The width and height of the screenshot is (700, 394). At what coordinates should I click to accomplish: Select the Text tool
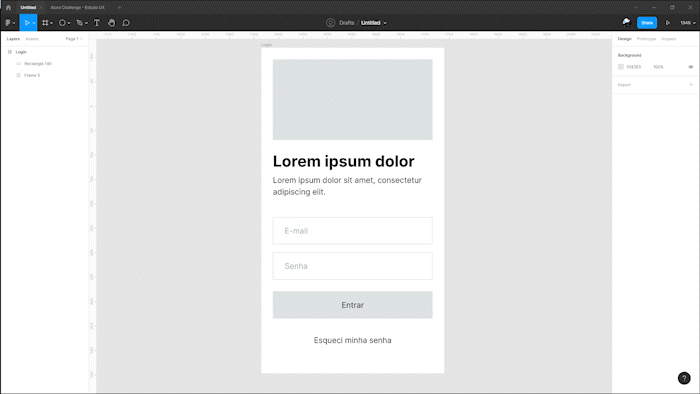(97, 23)
